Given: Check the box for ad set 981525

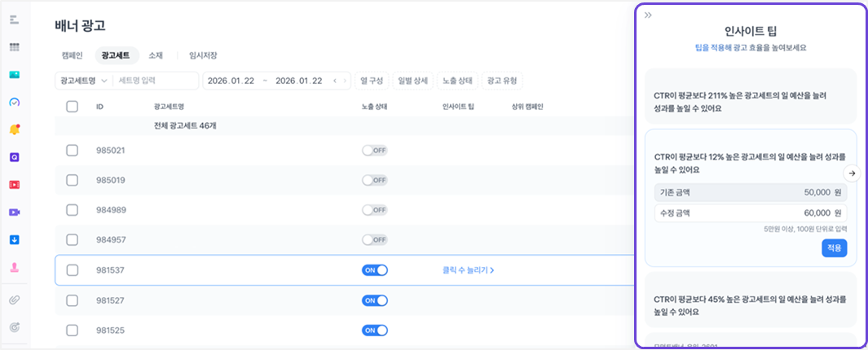Looking at the screenshot, I should click(x=72, y=330).
